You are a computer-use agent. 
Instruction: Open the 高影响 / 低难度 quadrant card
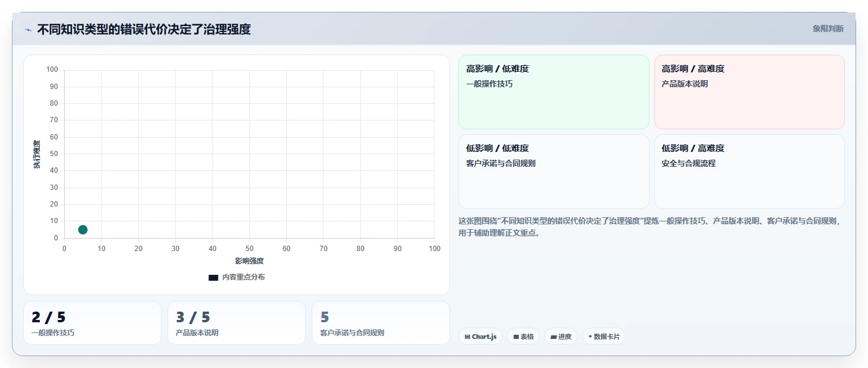(x=554, y=92)
